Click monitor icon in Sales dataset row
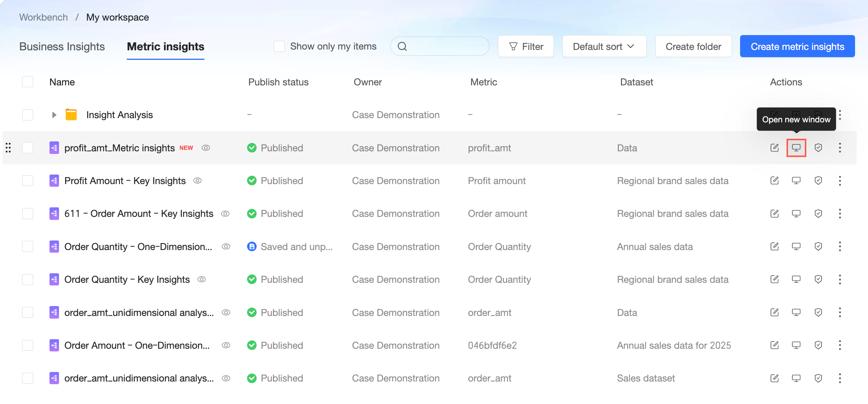Screen dimensions: 868x404 796,378
